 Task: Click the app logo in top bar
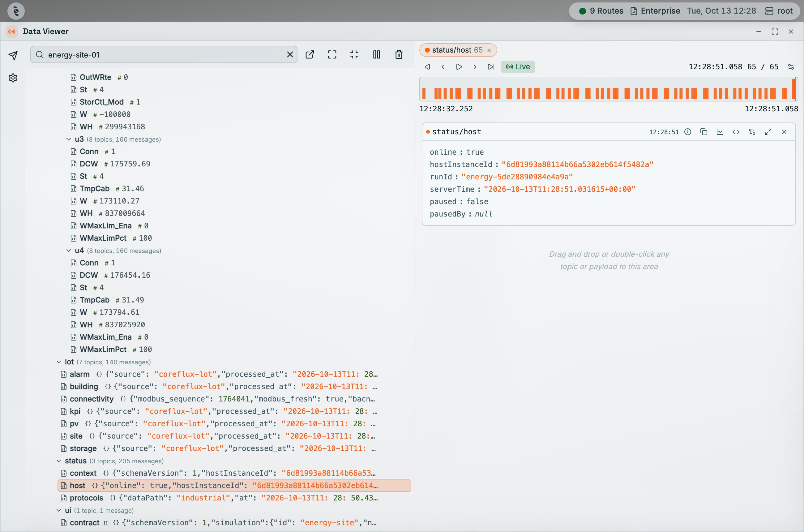[x=15, y=11]
